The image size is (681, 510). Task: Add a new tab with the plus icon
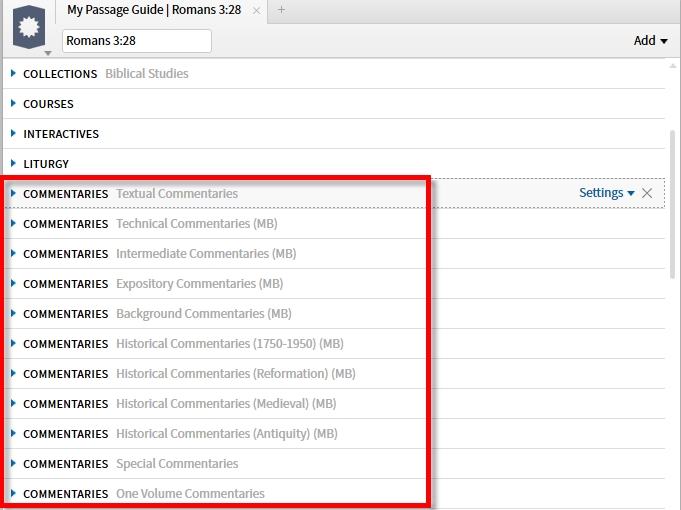click(281, 10)
